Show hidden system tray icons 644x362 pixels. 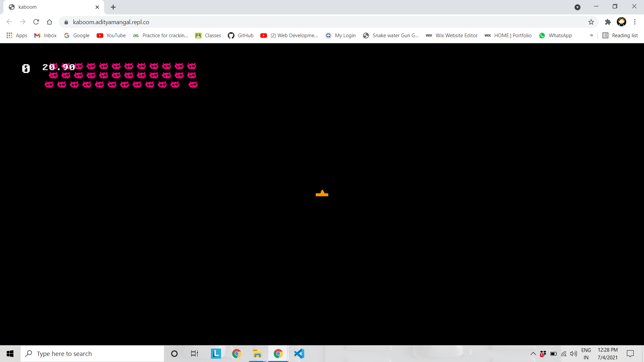coord(533,354)
